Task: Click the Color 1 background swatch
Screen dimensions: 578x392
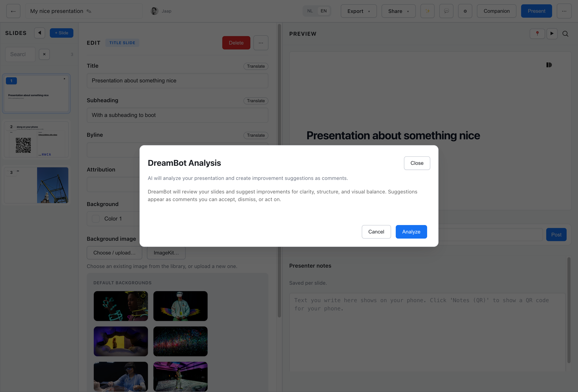Action: 96,219
